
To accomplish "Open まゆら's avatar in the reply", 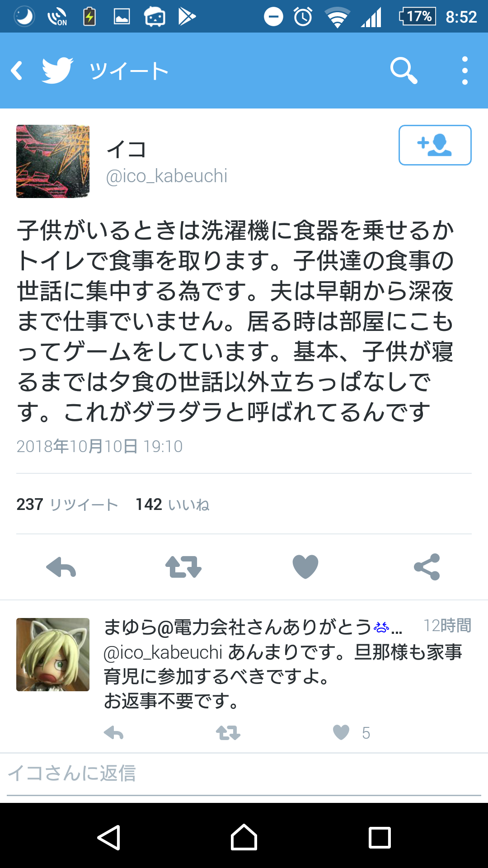I will pos(53,655).
